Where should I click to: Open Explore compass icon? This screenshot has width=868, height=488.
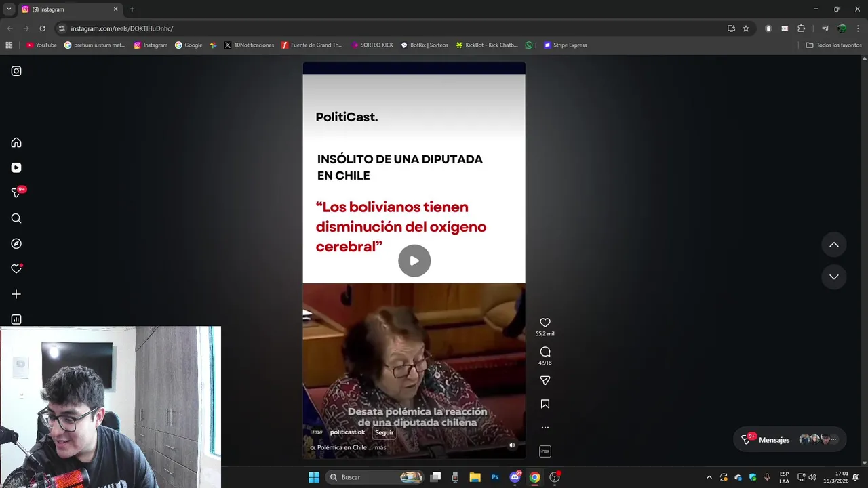[16, 243]
